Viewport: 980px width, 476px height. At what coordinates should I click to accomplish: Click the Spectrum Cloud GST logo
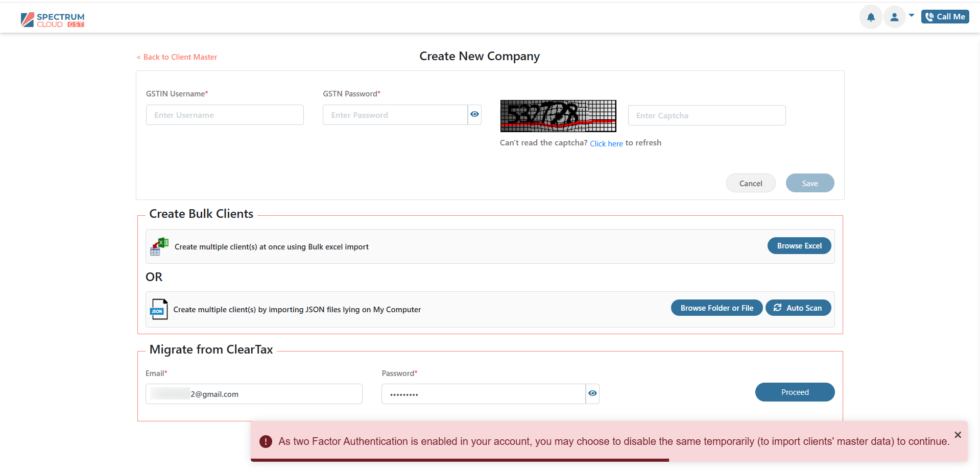coord(53,20)
